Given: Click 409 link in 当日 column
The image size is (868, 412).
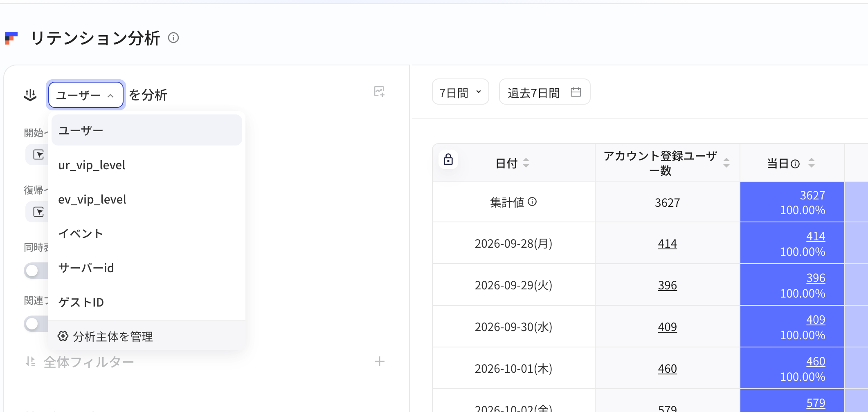Looking at the screenshot, I should tap(816, 320).
